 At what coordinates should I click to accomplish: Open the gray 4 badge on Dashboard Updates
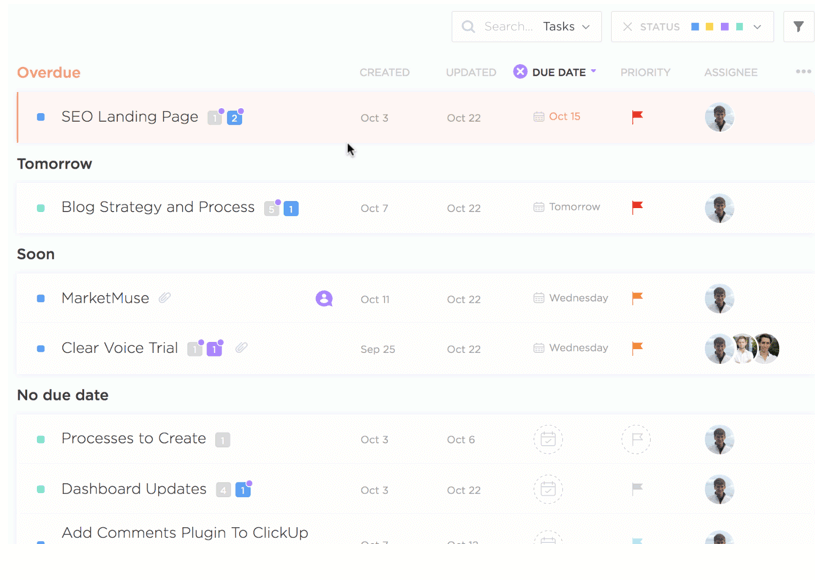(224, 490)
